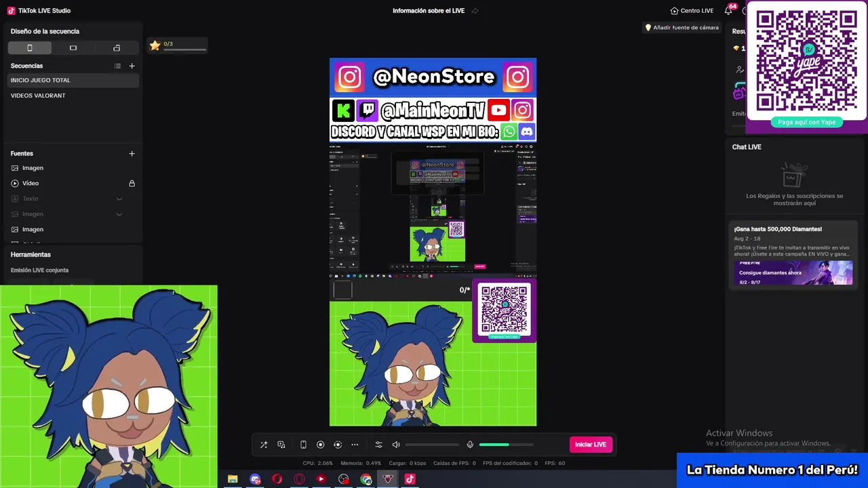Open Discord from the taskbar

click(x=255, y=479)
